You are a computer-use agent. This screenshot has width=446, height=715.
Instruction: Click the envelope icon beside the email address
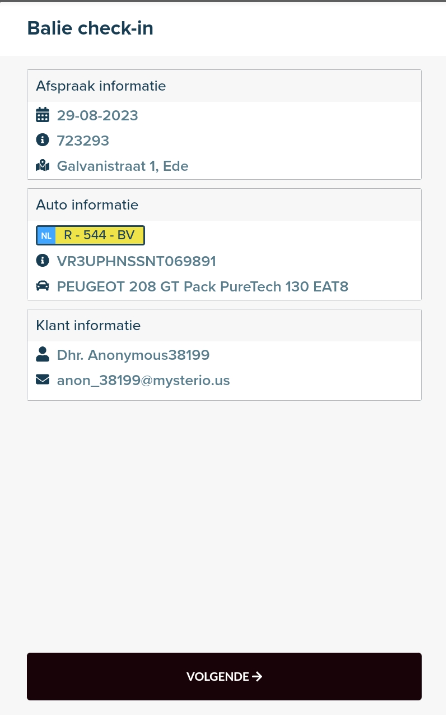(42, 379)
